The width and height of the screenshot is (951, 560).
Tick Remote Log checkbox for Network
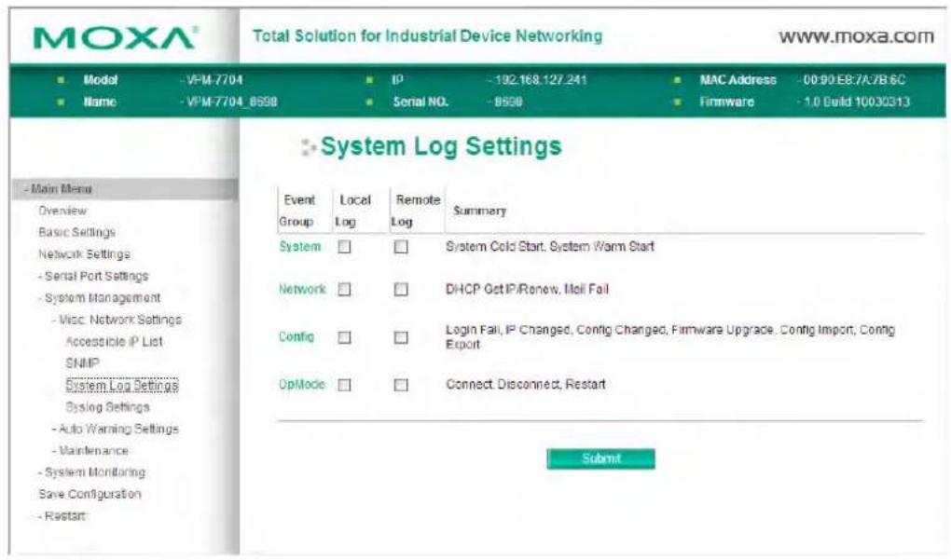coord(401,290)
